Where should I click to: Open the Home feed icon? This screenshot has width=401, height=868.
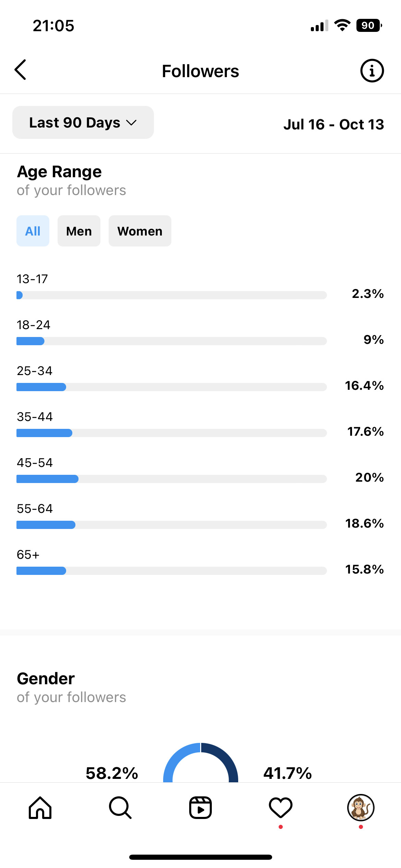point(40,808)
